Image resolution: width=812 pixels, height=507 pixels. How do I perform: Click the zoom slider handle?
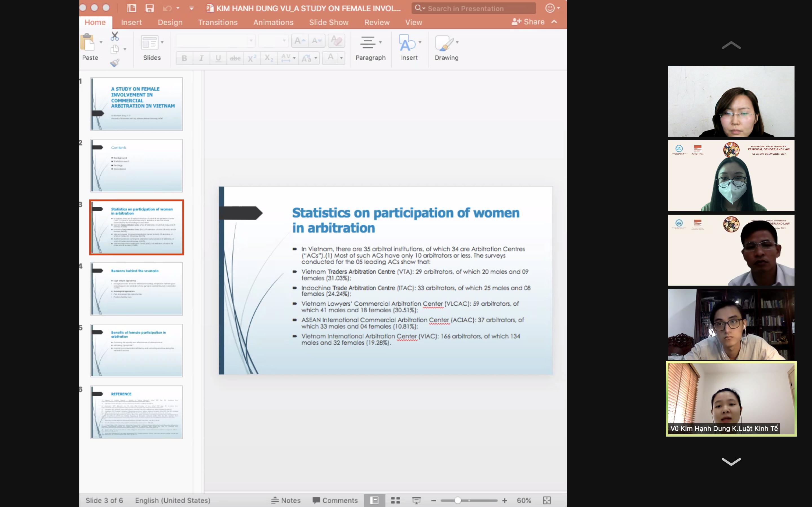(458, 500)
